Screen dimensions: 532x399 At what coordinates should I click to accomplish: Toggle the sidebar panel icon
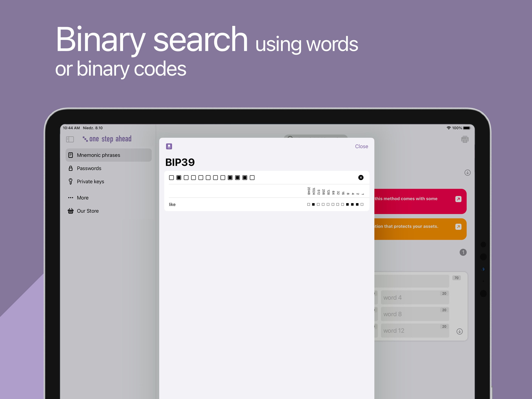coord(70,139)
